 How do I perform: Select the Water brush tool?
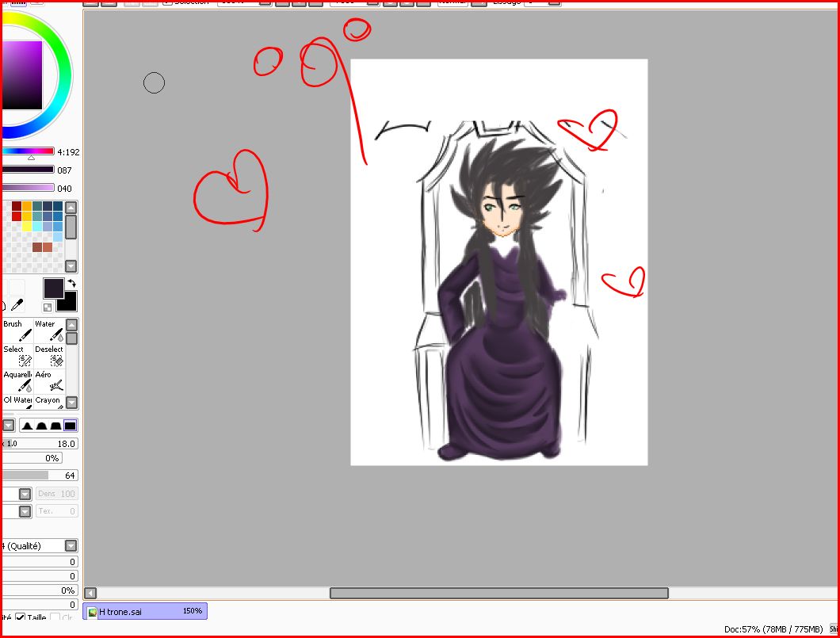click(x=48, y=330)
